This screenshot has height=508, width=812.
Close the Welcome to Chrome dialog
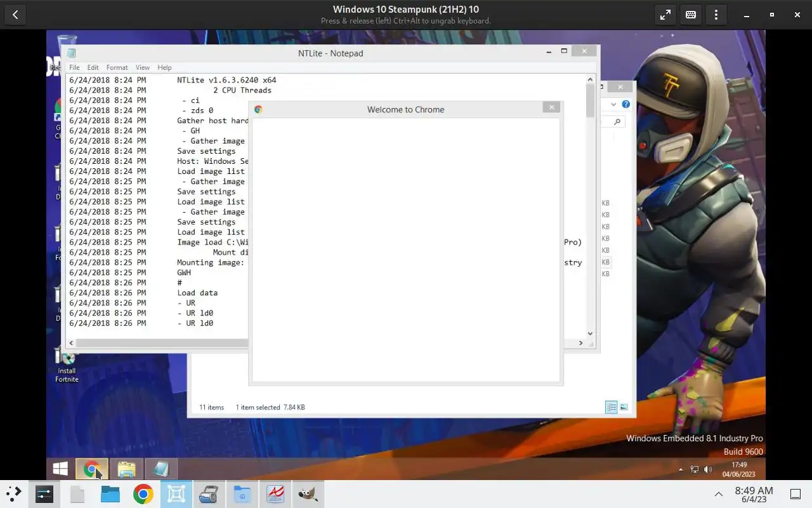[552, 107]
